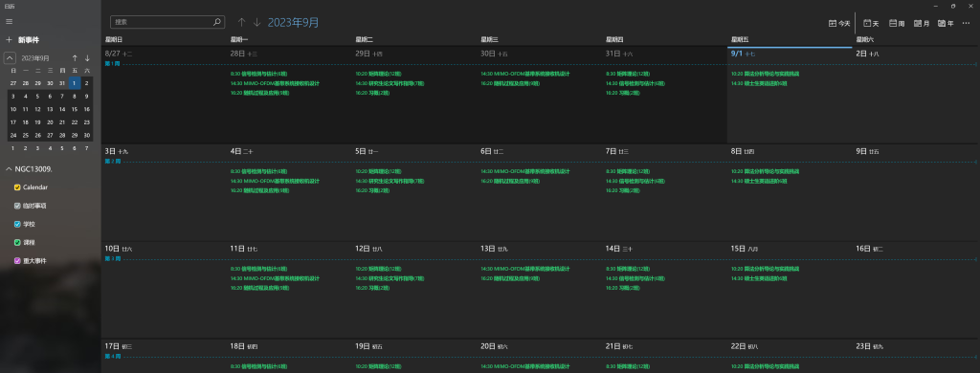Select day 15 in mini calendar

[75, 109]
